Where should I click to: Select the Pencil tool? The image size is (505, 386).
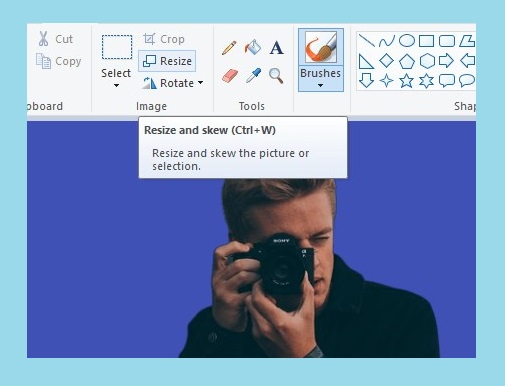(x=229, y=48)
